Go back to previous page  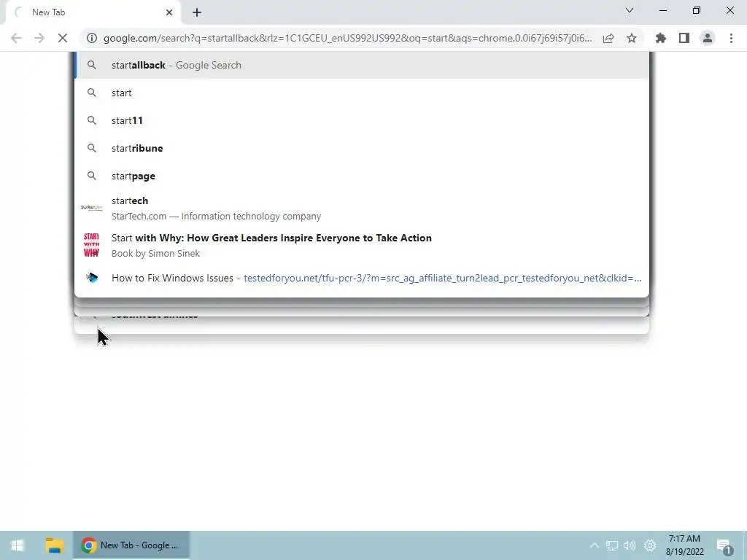16,38
